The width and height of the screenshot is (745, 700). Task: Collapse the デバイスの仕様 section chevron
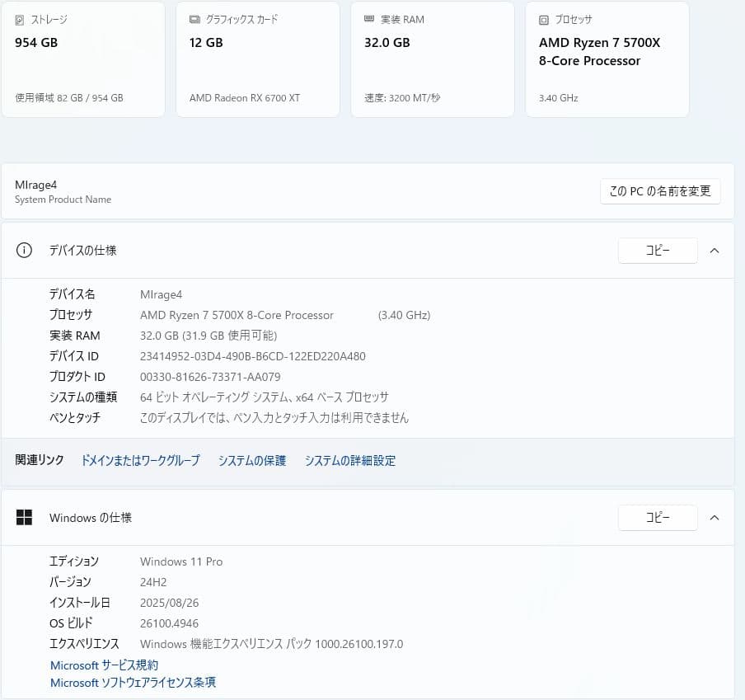click(x=715, y=251)
